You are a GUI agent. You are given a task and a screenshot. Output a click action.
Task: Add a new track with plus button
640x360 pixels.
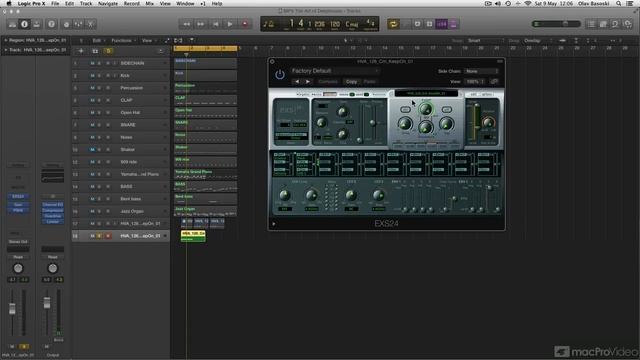81,51
